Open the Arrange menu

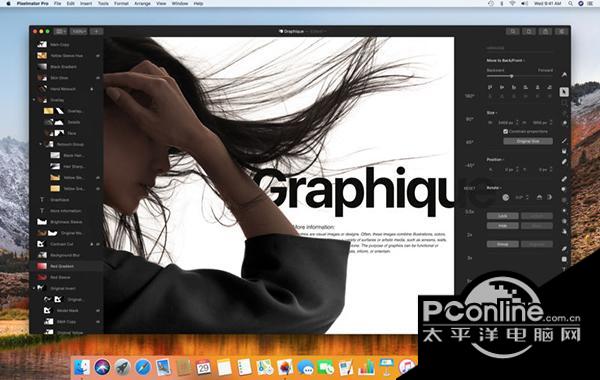142,3
